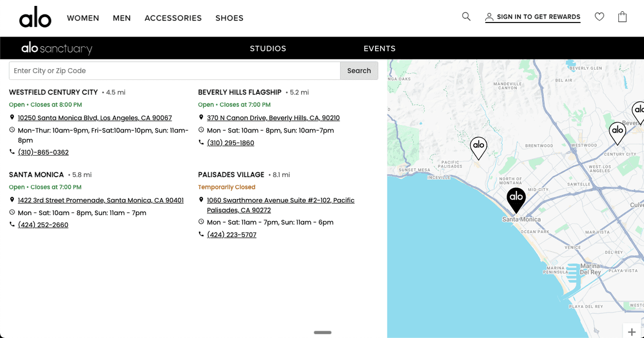The width and height of the screenshot is (644, 338).
Task: Click the Temporarily Closed status text
Action: click(226, 187)
